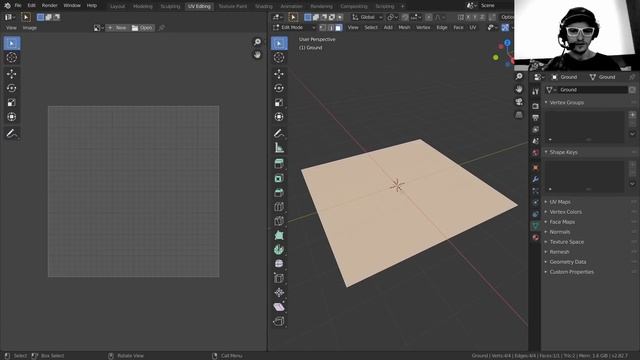Viewport: 640px width, 360px height.
Task: Select the 3D viewport Scale tool
Action: pyautogui.click(x=279, y=102)
